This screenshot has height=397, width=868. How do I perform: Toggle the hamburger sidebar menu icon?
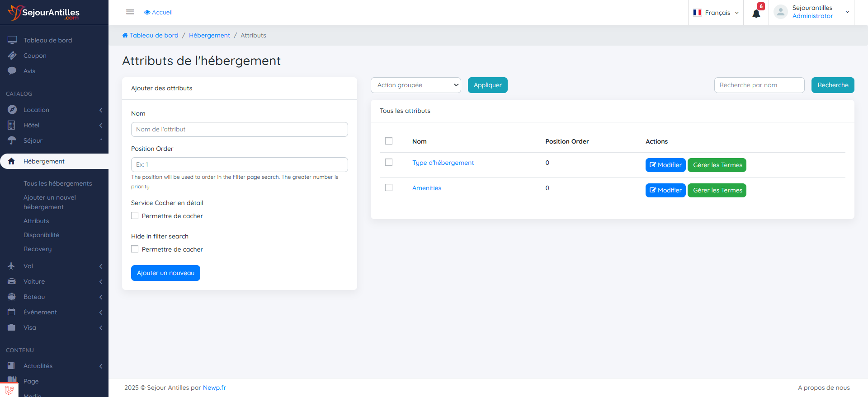pyautogui.click(x=130, y=12)
